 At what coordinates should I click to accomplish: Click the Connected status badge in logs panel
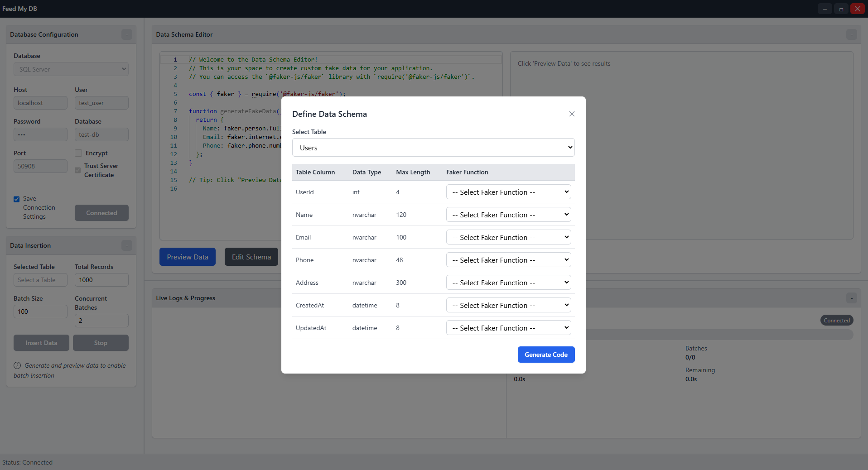(x=837, y=321)
